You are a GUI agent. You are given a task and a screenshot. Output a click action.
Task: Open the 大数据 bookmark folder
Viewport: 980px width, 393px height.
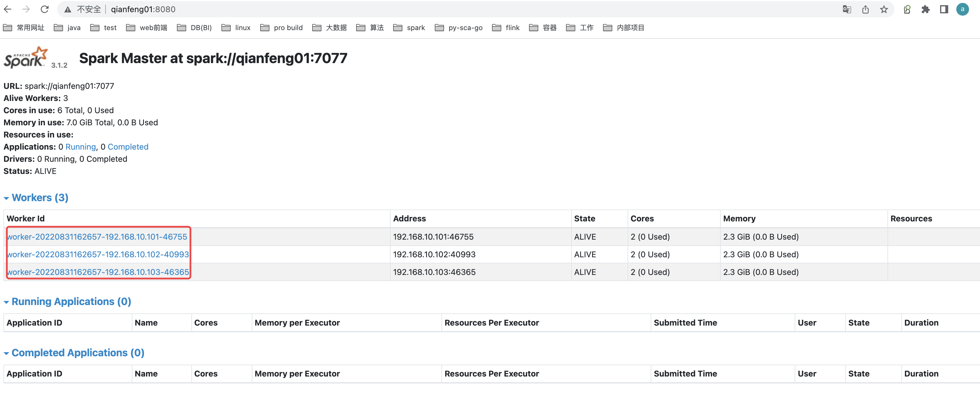[330, 28]
